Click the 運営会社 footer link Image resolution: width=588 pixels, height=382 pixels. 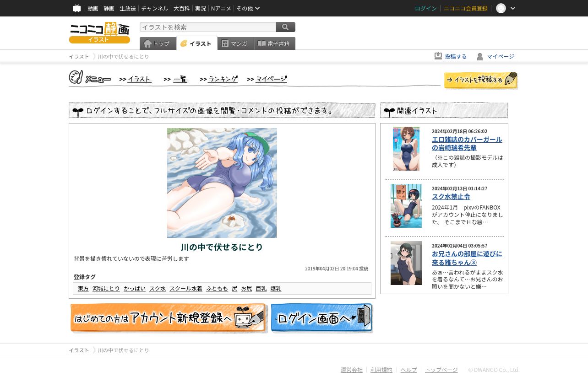(x=352, y=370)
